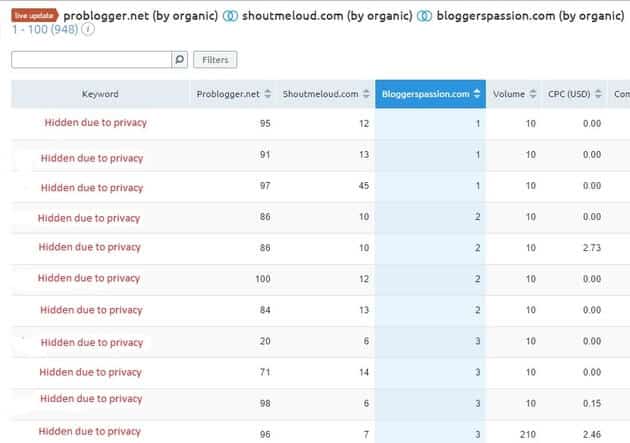Screen dimensions: 630x443
Task: Click the problogger.net (by organic) title
Action: [x=141, y=16]
